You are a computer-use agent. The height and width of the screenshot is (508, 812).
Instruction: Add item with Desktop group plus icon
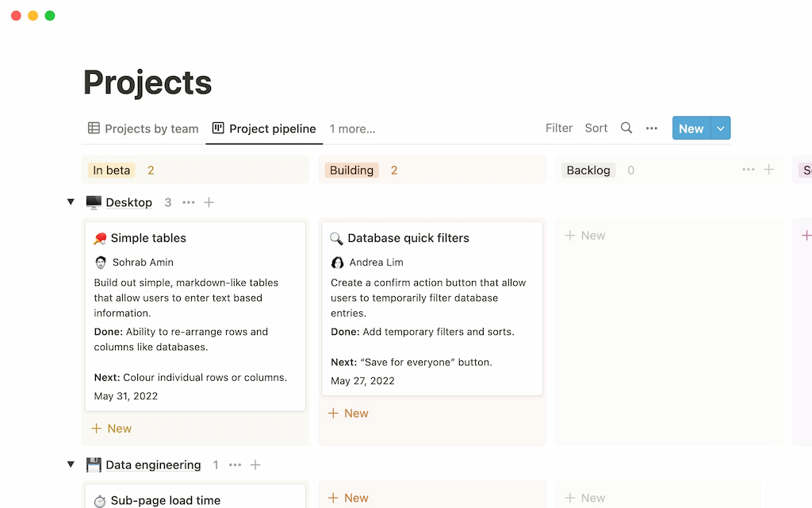point(209,202)
